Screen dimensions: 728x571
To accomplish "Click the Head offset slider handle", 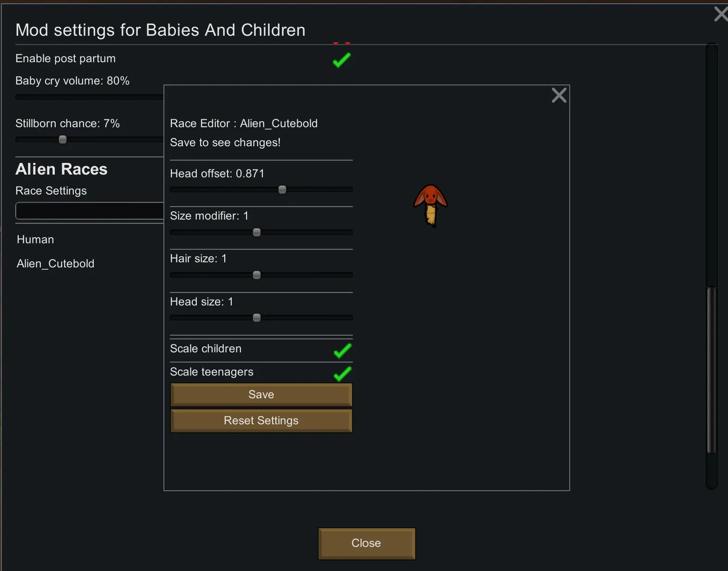I will tap(282, 189).
